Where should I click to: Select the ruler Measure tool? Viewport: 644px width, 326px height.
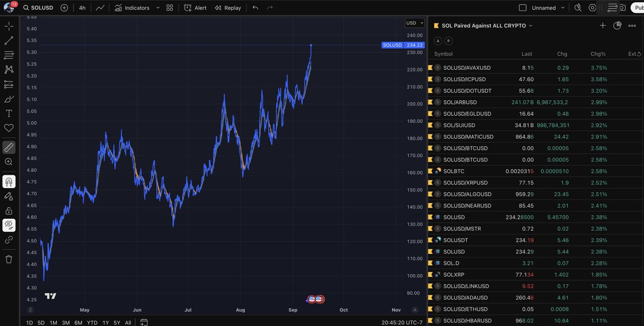click(9, 147)
